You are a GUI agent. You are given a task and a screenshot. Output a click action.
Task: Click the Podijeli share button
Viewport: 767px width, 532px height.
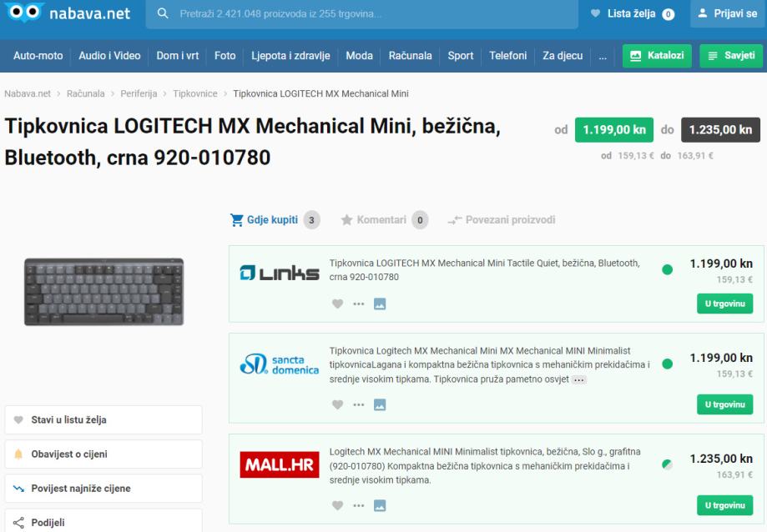(103, 521)
